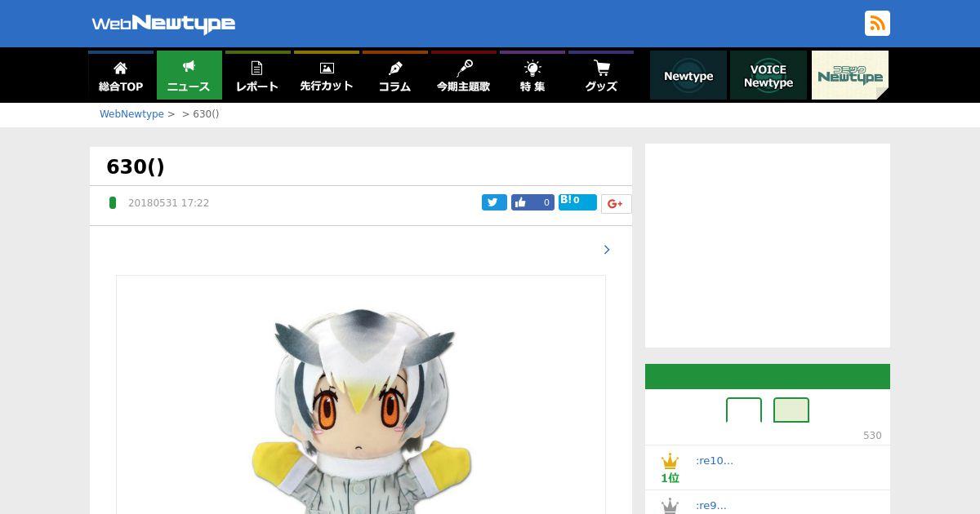Open the 先行カット preview cuts tab
Screen dimensions: 980x514
click(x=327, y=75)
